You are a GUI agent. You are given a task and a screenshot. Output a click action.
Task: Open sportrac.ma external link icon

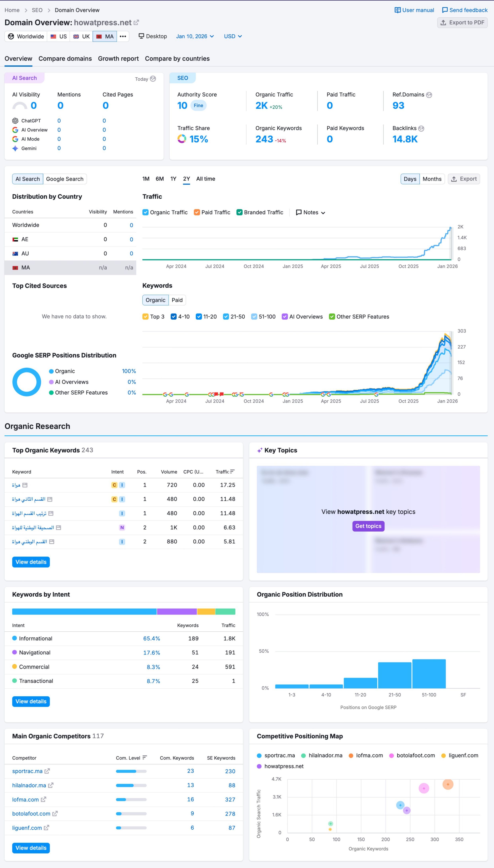point(47,771)
